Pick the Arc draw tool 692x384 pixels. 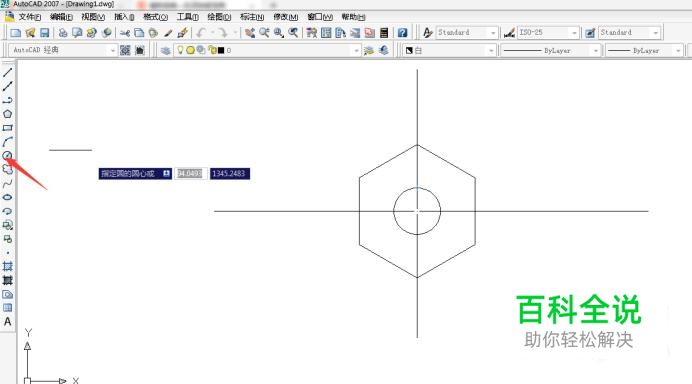click(8, 142)
